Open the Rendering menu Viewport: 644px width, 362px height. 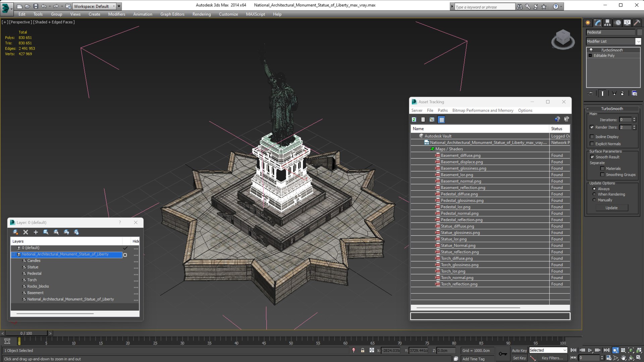[202, 14]
